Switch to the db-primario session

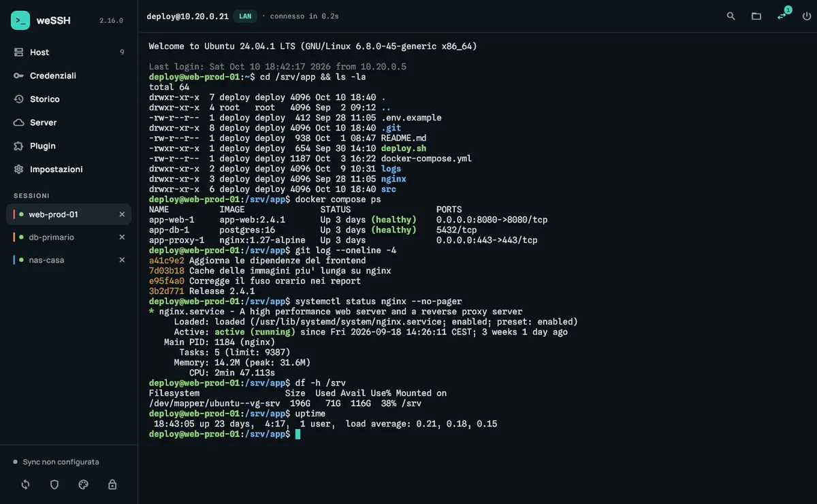(x=69, y=237)
